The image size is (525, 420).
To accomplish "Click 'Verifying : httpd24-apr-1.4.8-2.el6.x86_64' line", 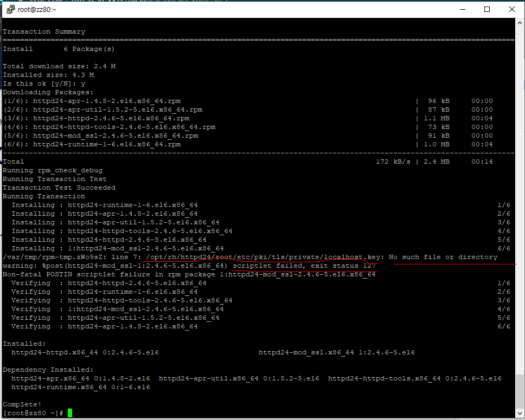I will click(x=261, y=327).
